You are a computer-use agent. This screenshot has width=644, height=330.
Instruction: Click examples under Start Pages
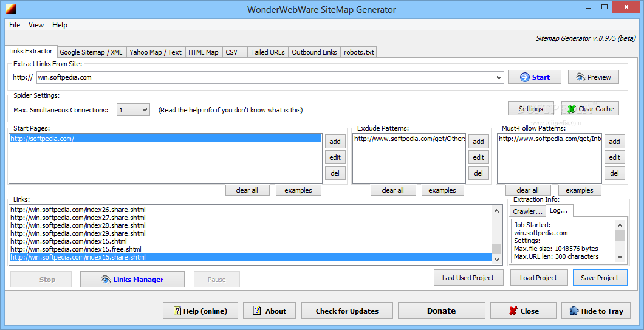click(x=298, y=190)
